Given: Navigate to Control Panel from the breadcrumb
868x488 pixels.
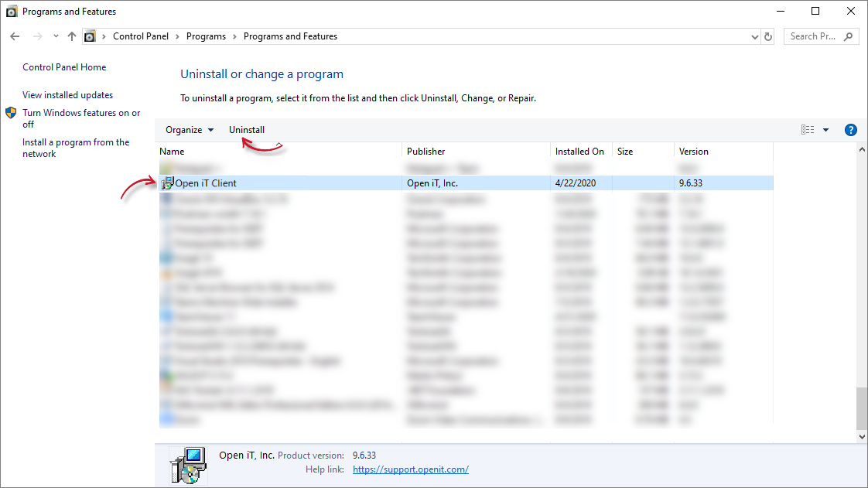Looking at the screenshot, I should tap(141, 36).
